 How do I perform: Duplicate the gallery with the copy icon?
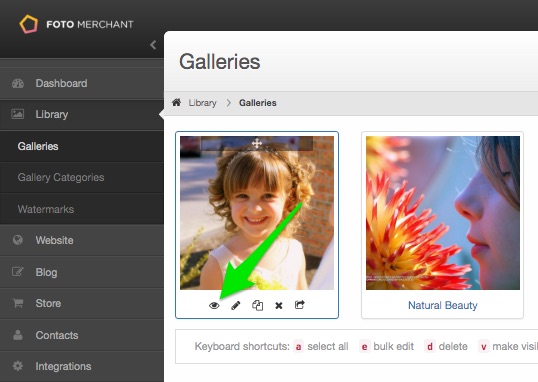pyautogui.click(x=257, y=305)
